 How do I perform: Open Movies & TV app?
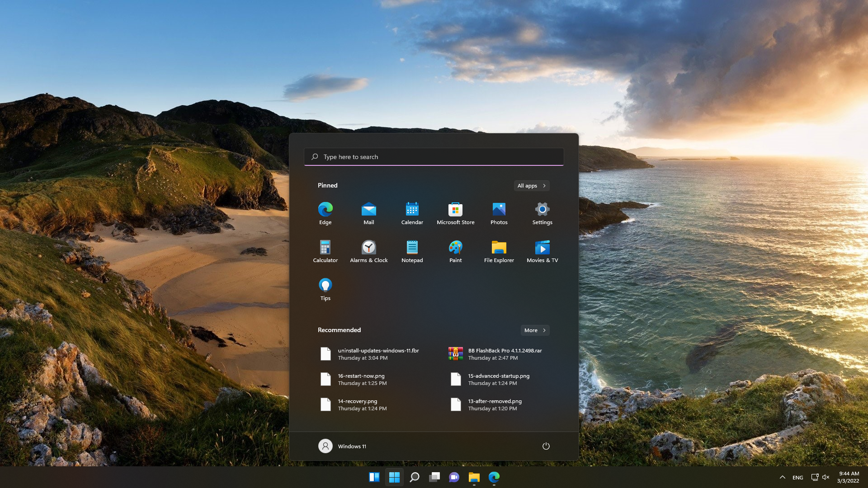click(542, 251)
